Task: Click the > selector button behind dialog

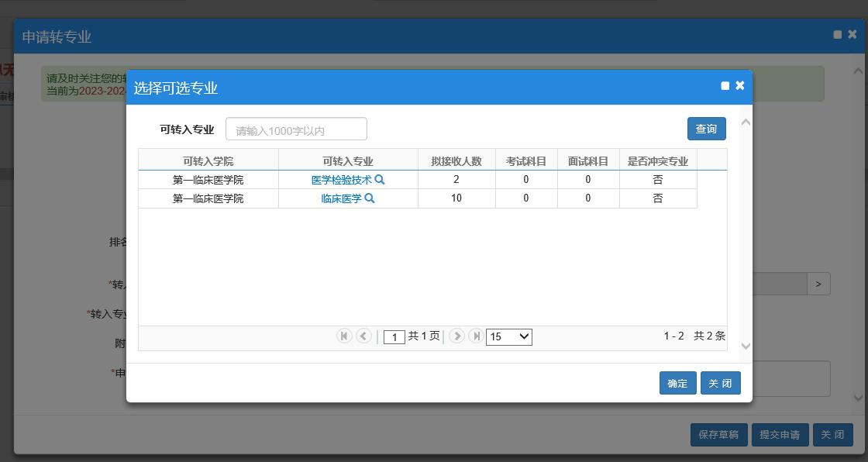Action: pos(818,284)
